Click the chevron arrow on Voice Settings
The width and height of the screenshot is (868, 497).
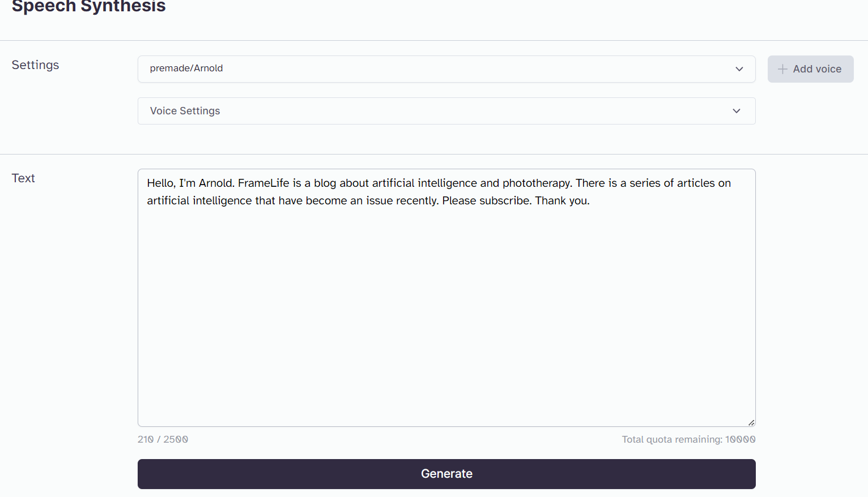coord(737,111)
